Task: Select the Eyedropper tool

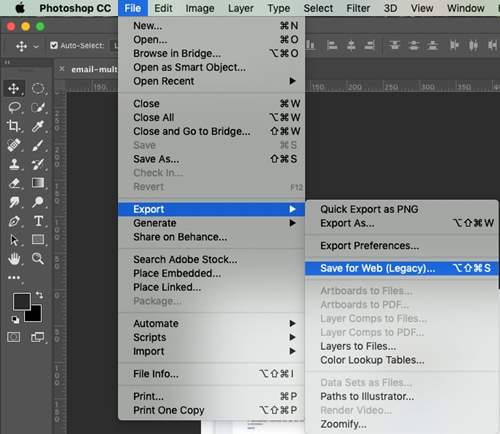Action: [x=38, y=126]
